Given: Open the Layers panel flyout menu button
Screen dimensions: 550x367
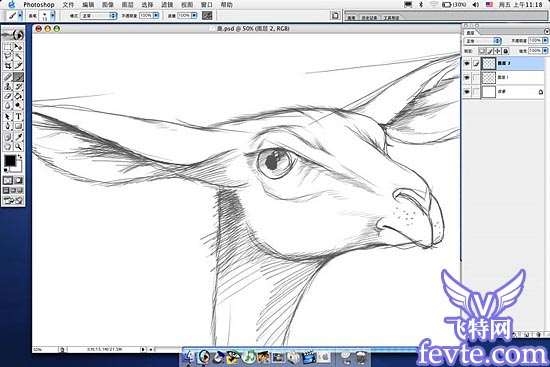Looking at the screenshot, I should point(546,32).
